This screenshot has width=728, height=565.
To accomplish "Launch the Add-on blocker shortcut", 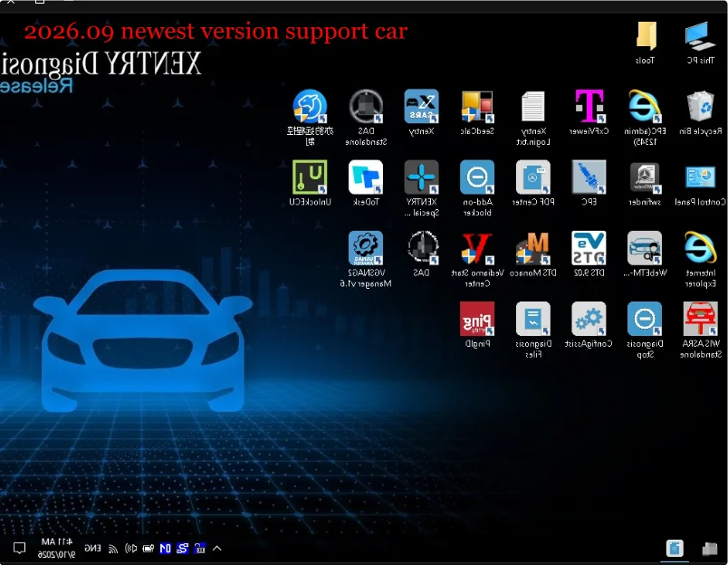I will [x=477, y=188].
